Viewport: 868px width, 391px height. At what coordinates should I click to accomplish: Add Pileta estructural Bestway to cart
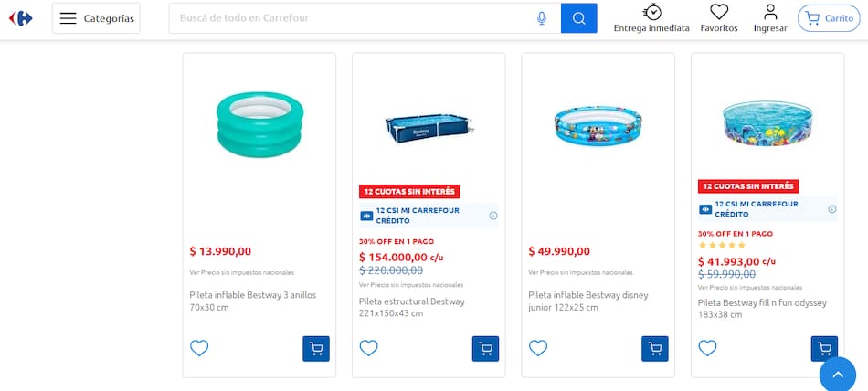(x=485, y=348)
